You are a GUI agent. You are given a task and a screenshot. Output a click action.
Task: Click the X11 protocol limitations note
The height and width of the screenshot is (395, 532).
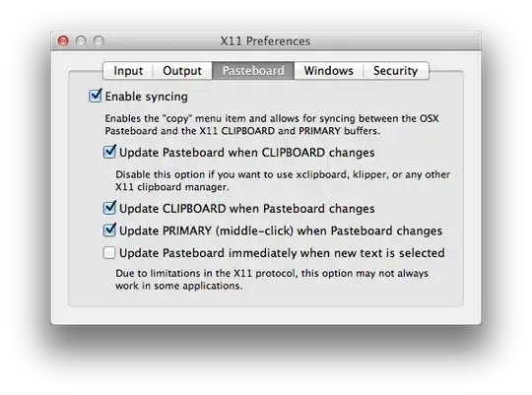[x=272, y=280]
